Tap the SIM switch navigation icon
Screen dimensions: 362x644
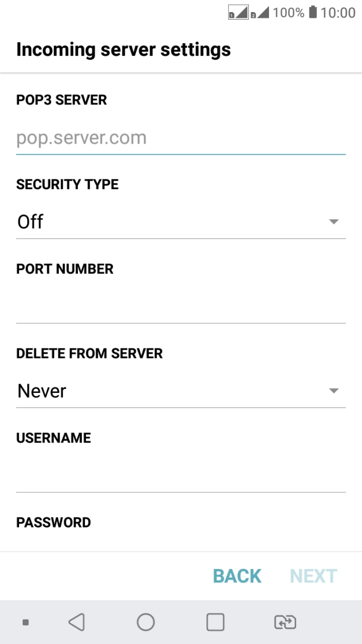(x=285, y=621)
